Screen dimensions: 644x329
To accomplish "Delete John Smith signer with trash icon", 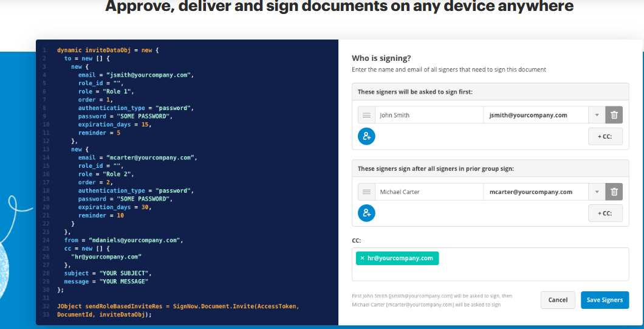I will pos(614,115).
